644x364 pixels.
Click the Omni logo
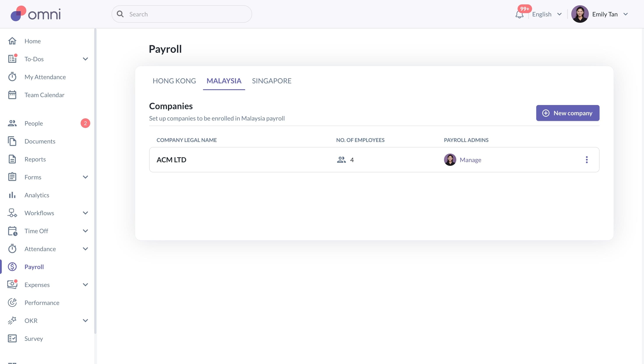(x=35, y=14)
